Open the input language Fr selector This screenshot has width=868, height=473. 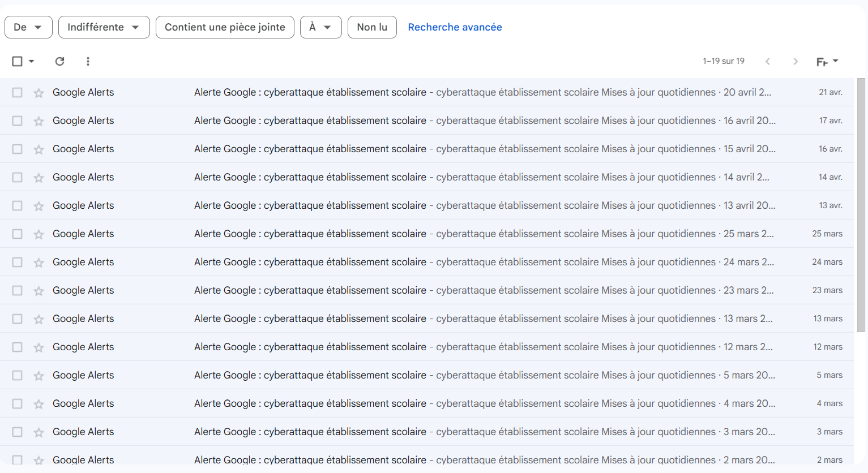827,61
